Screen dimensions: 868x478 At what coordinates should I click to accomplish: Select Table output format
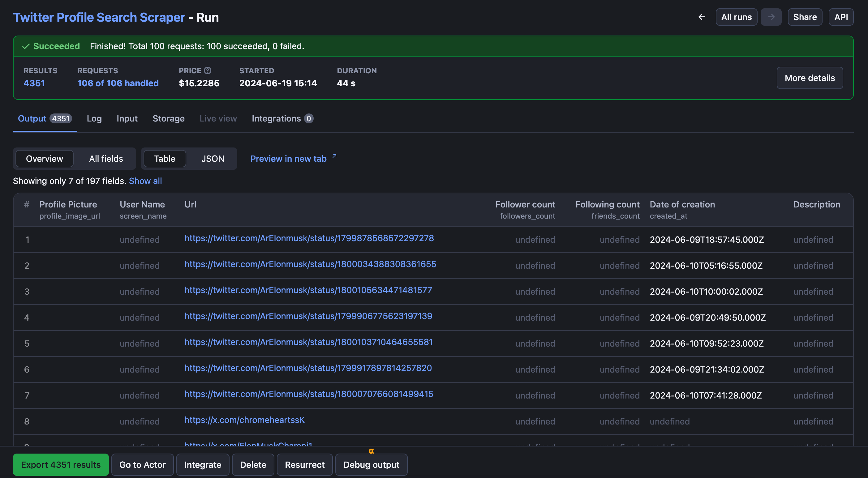165,159
